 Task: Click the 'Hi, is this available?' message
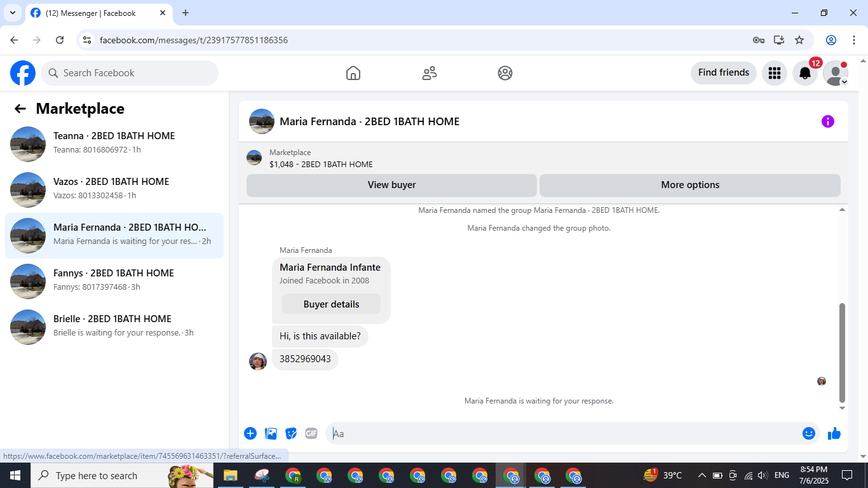(320, 336)
